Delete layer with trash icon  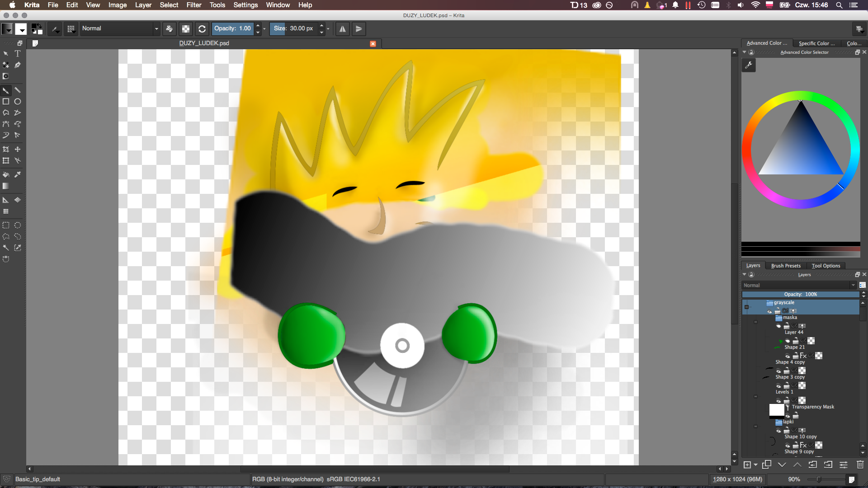[x=860, y=465]
